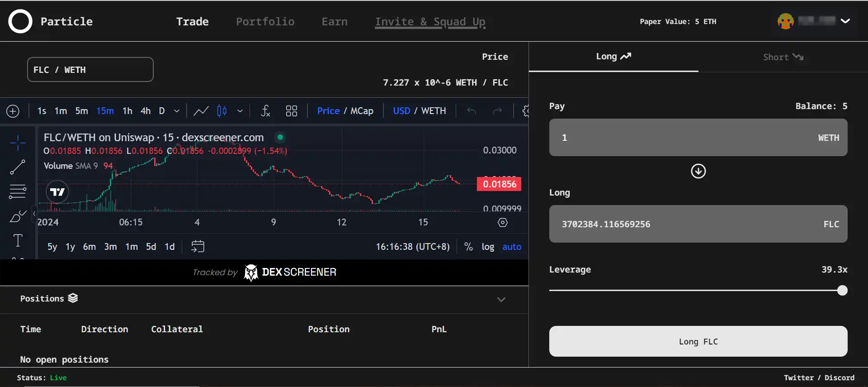Viewport: 868px width, 387px height.
Task: Expand the timeframe dropdown arrow
Action: (x=177, y=111)
